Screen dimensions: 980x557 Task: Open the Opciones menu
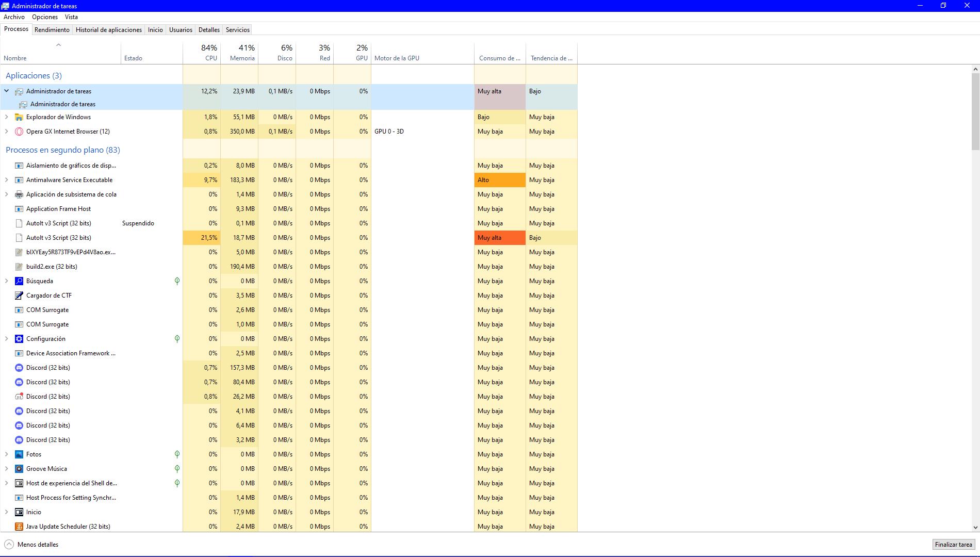point(45,17)
